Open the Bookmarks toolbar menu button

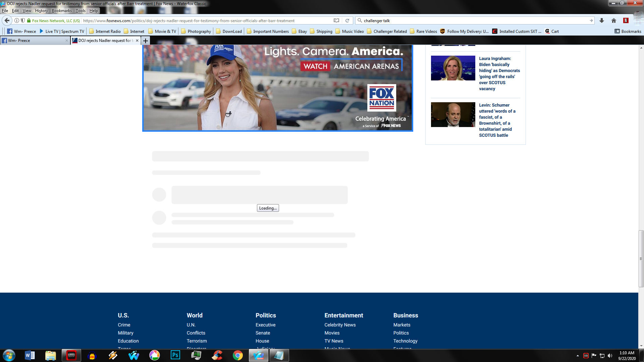(x=628, y=31)
